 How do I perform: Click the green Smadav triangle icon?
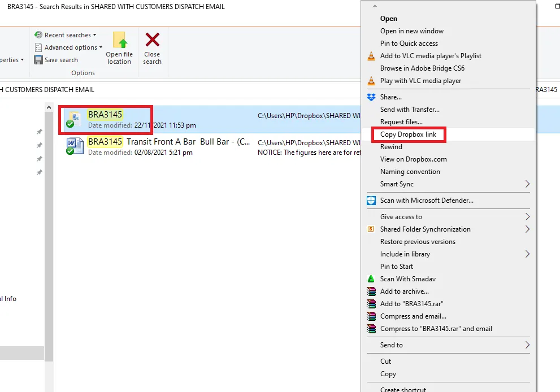coord(371,279)
